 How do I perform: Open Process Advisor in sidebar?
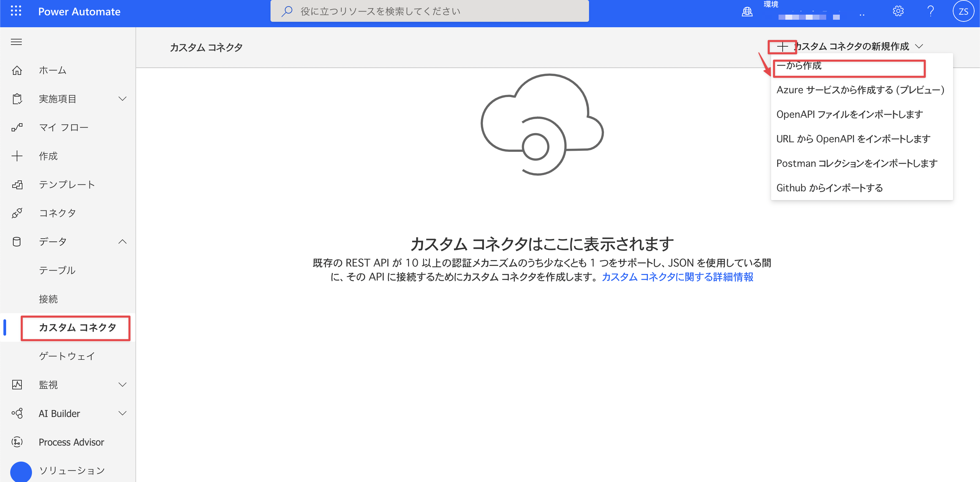(x=71, y=442)
